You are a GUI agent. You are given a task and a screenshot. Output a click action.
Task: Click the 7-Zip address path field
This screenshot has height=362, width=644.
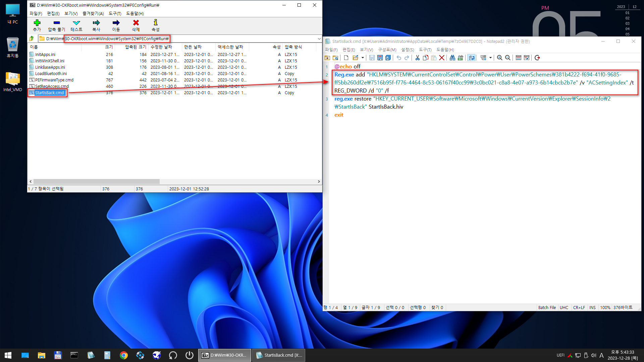[178, 39]
